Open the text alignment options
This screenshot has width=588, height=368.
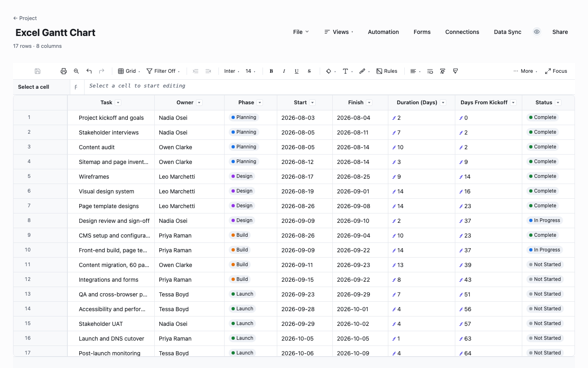tap(415, 71)
